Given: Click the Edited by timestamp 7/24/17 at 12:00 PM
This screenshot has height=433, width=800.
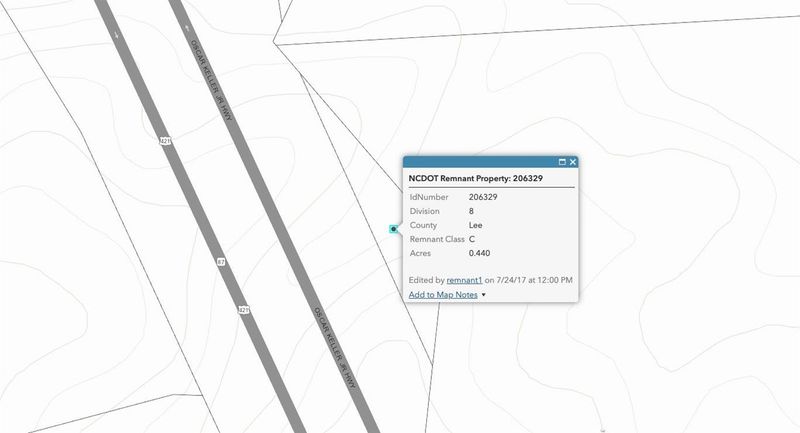Looking at the screenshot, I should 534,280.
